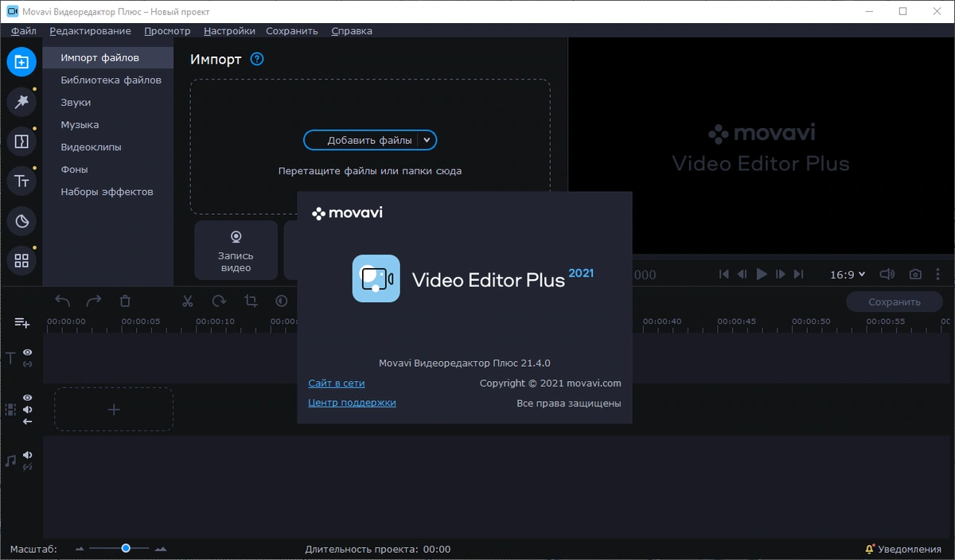Click the audio track music note icon
This screenshot has height=560, width=955.
(x=10, y=461)
